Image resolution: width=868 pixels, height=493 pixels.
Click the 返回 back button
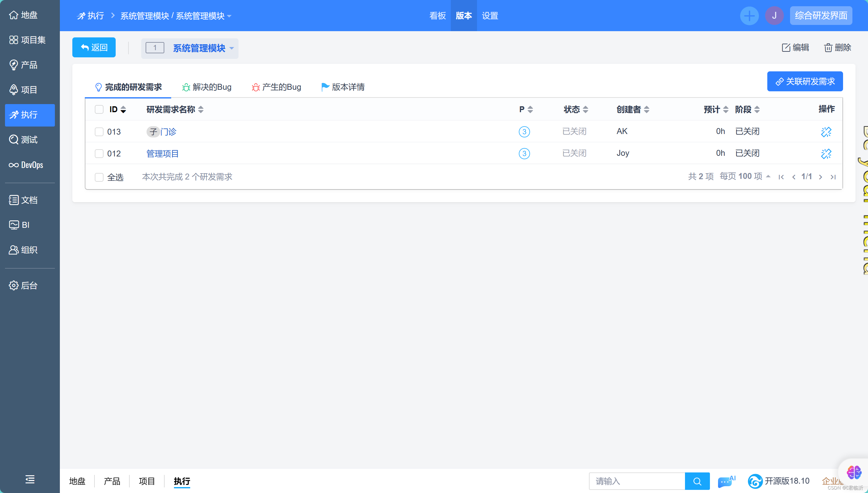[94, 47]
